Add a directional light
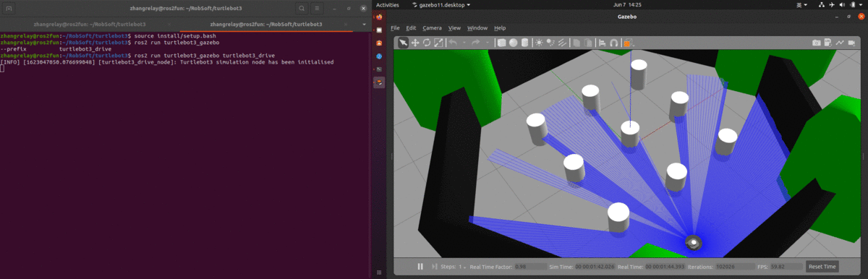The image size is (868, 279). point(562,43)
